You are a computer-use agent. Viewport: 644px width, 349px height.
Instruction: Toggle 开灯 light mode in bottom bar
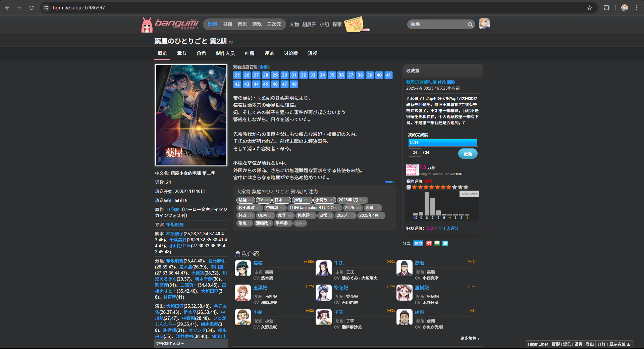(x=601, y=344)
